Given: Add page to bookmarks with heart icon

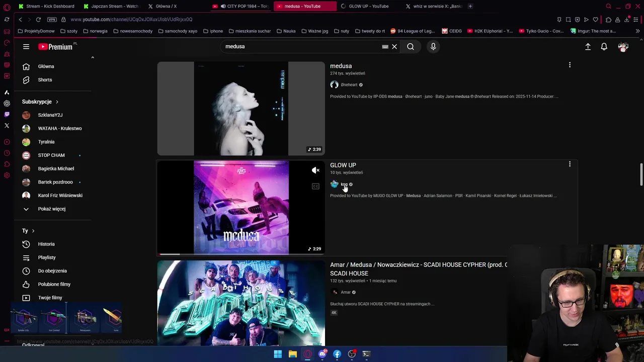Looking at the screenshot, I should [x=596, y=20].
